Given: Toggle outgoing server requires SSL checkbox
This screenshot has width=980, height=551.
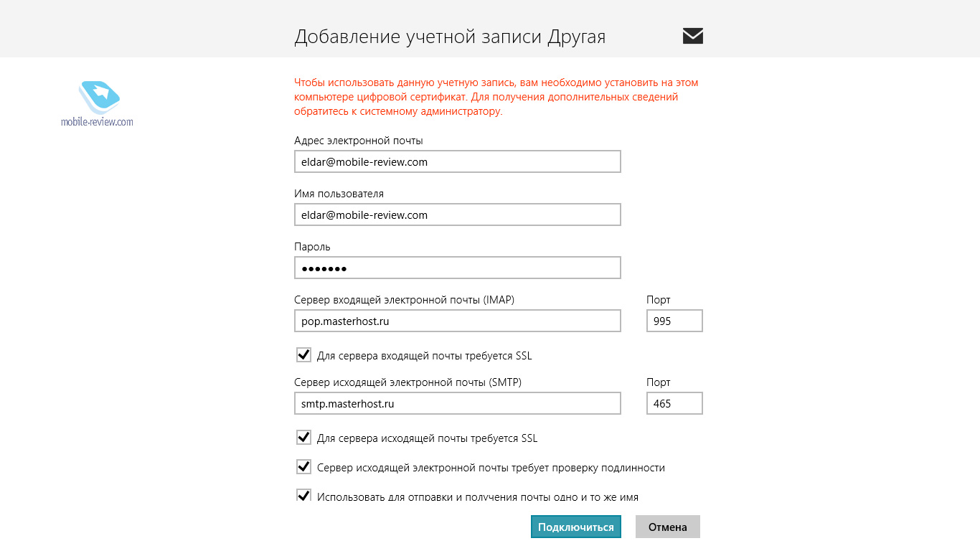Looking at the screenshot, I should (303, 438).
